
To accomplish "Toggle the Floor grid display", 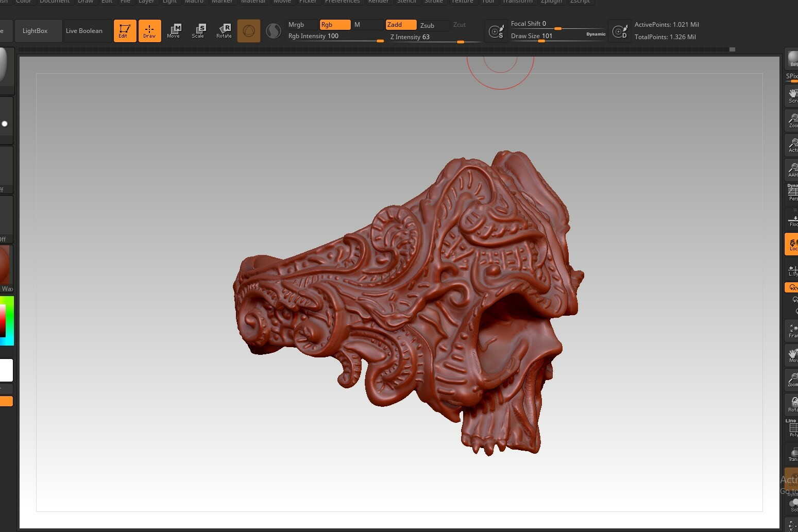I will [792, 218].
